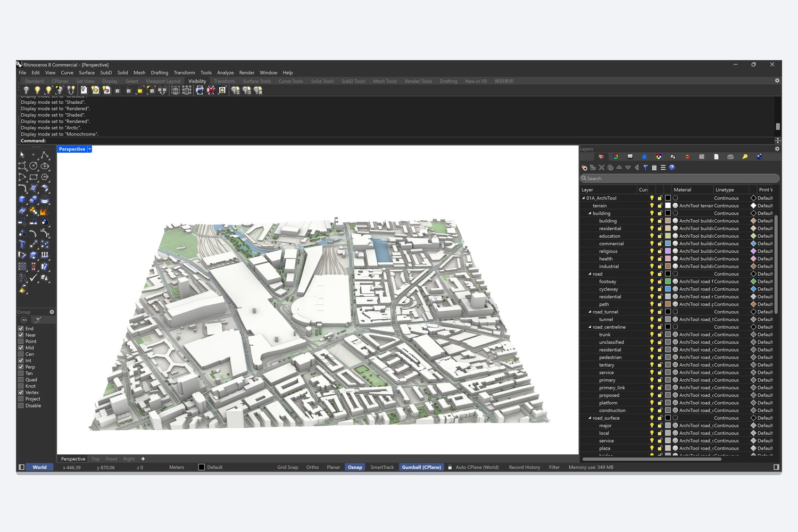798x532 pixels.
Task: Open the layer filter funnel icon
Action: 645,168
